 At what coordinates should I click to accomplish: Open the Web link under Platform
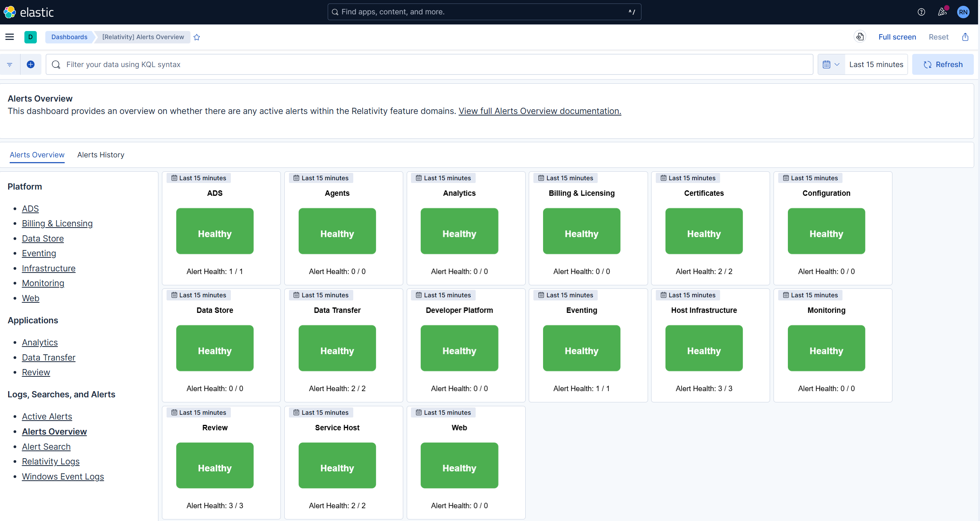pos(31,298)
